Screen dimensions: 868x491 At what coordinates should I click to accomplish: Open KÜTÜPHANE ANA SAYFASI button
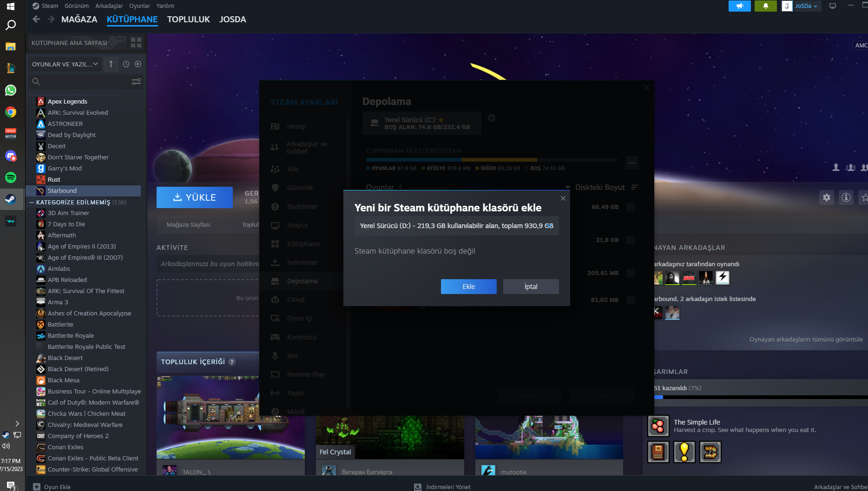click(x=77, y=43)
